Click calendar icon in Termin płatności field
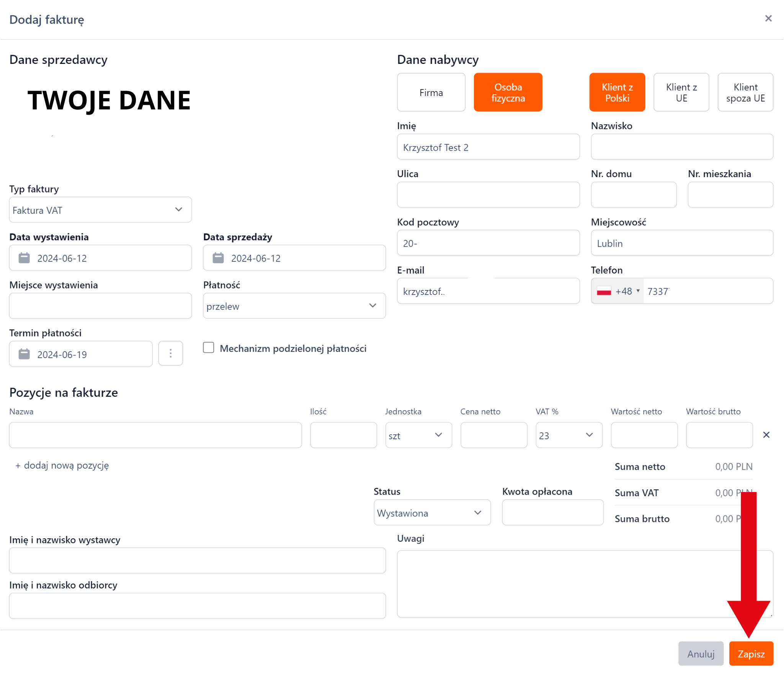This screenshot has width=784, height=673. (x=24, y=354)
